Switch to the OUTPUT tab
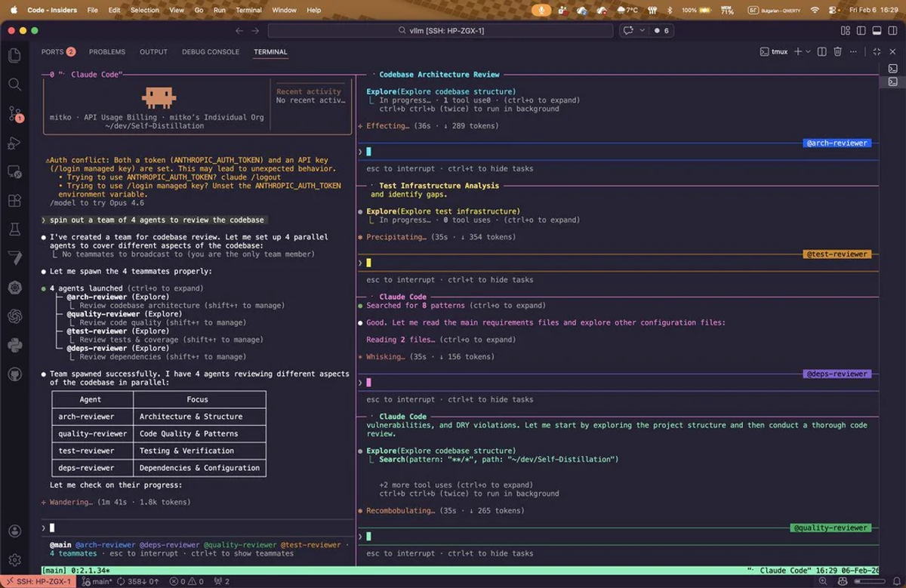Screen dimensions: 906x588 (153, 52)
